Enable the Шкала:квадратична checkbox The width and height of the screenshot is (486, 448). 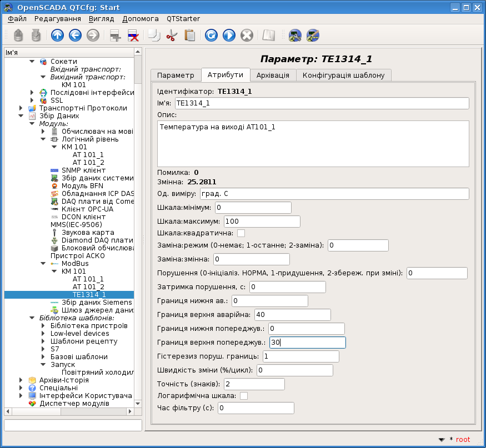tap(241, 233)
